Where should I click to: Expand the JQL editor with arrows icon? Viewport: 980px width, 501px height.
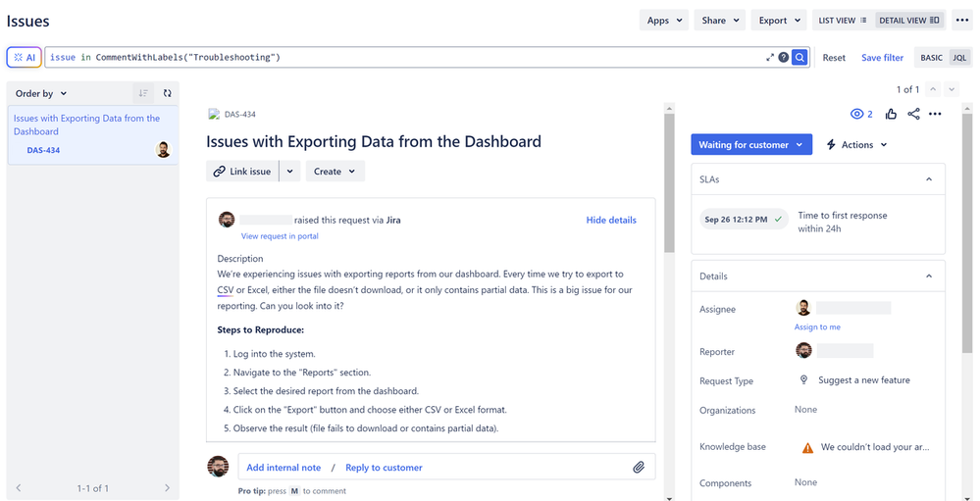(770, 58)
